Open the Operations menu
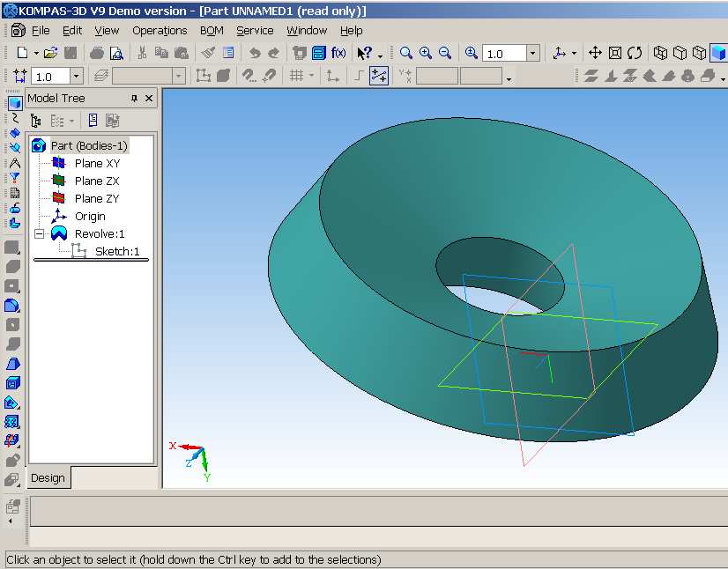 (x=160, y=31)
